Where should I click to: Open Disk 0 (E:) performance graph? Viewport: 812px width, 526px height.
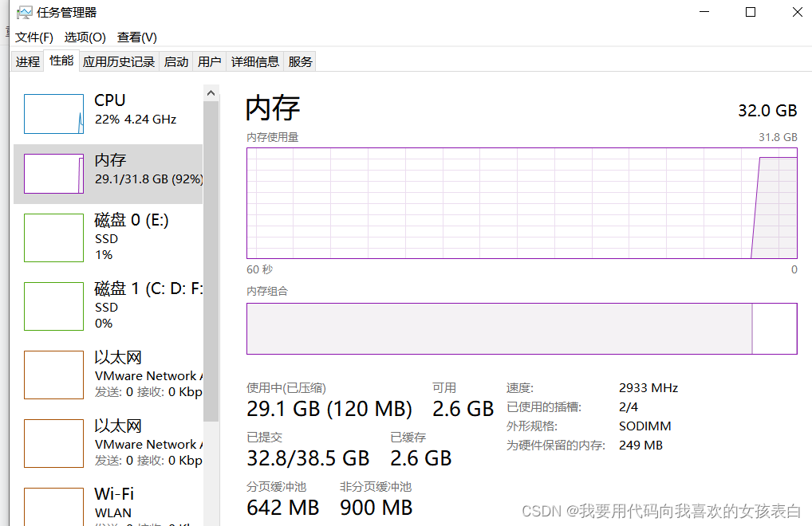(53, 237)
